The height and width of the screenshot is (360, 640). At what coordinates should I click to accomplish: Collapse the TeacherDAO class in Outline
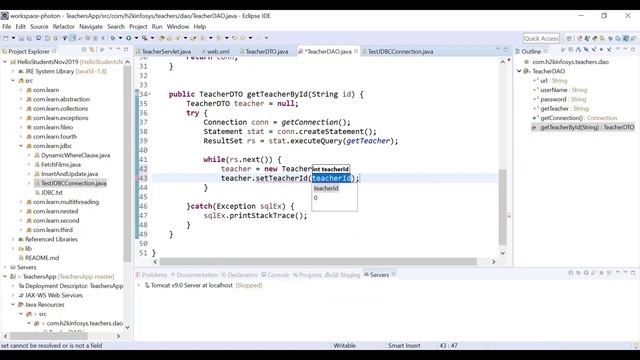click(519, 71)
